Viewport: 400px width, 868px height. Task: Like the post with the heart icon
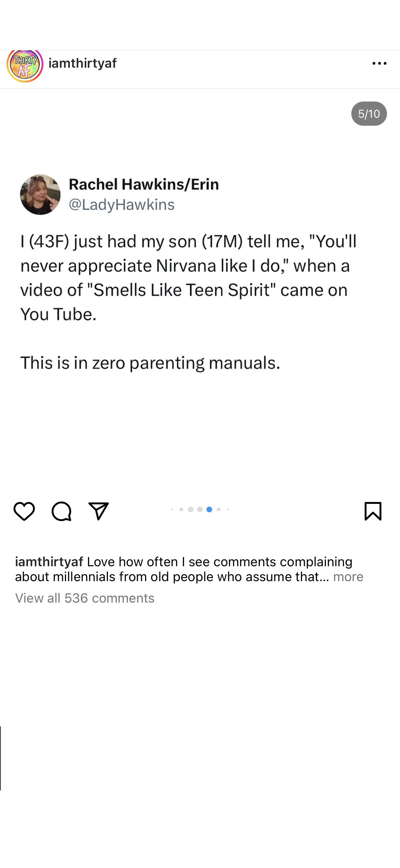(x=24, y=511)
